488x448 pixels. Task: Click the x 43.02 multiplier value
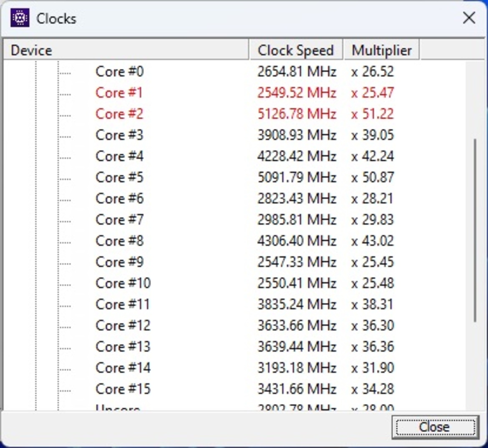point(372,241)
